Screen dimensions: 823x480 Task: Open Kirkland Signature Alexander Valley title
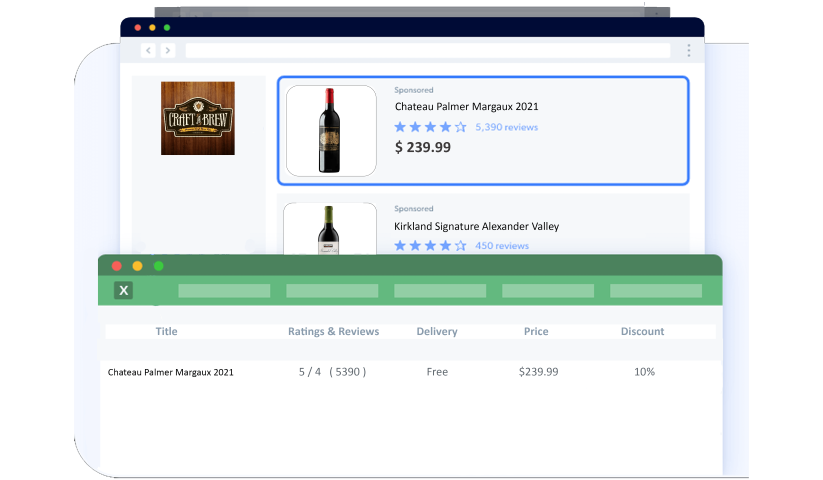(x=477, y=226)
